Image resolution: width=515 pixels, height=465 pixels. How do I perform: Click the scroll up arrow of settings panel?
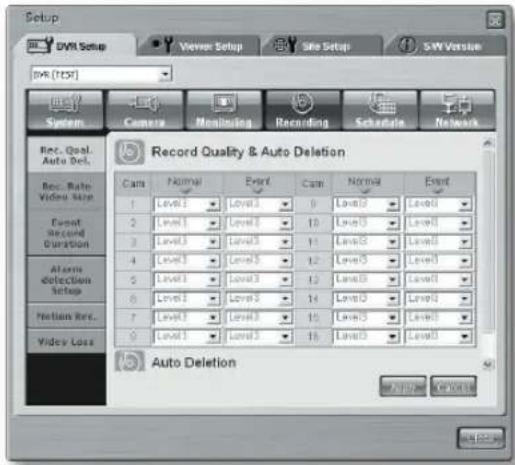[488, 143]
